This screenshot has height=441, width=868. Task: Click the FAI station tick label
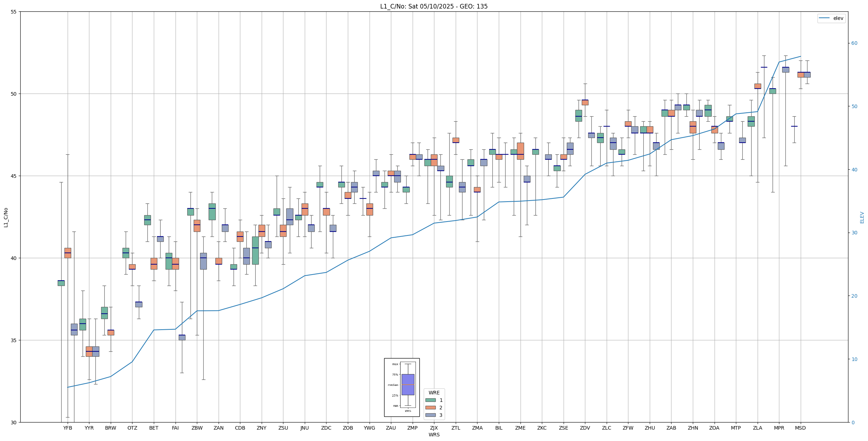pos(175,428)
